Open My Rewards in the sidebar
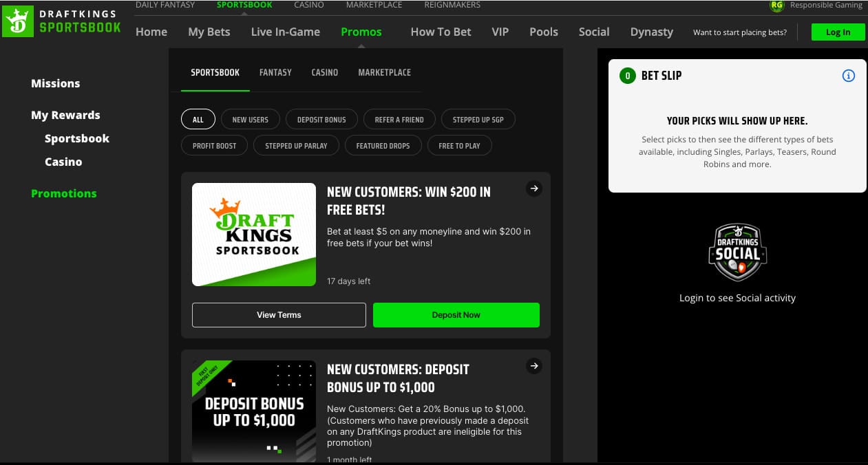Viewport: 868px width, 465px height. tap(65, 115)
